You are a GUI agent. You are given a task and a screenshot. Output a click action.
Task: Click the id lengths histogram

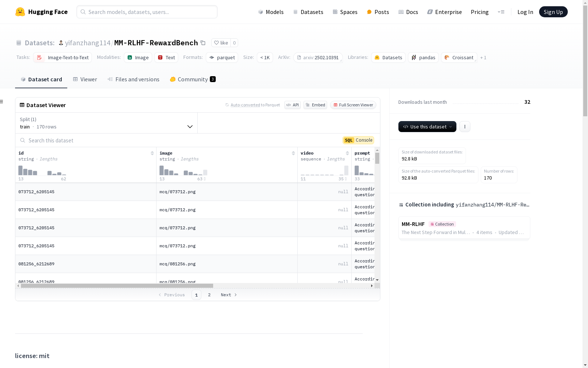42,170
